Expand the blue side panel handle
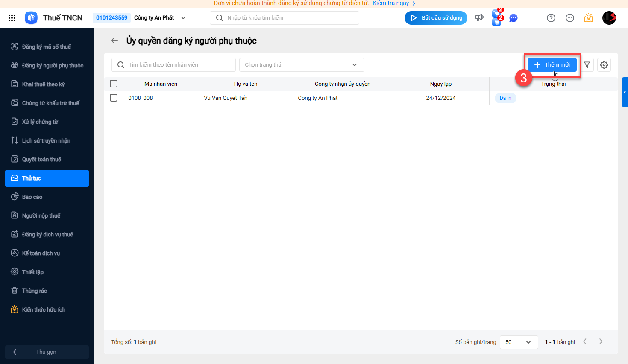 pyautogui.click(x=625, y=92)
